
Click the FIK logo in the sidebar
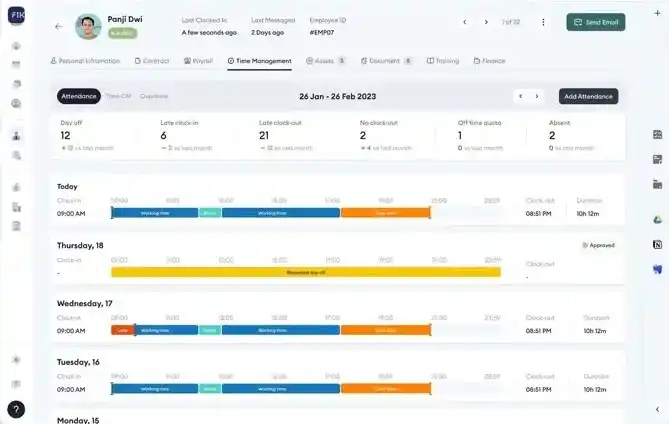point(17,15)
